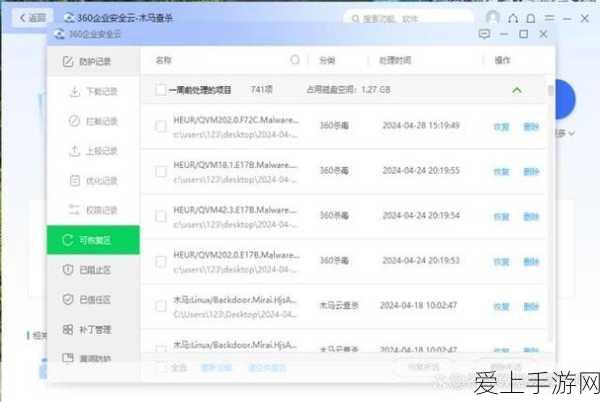The image size is (600, 402).
Task: Click the file name HEUR/QVM42.3.E17B.Malware
Action: click(236, 210)
